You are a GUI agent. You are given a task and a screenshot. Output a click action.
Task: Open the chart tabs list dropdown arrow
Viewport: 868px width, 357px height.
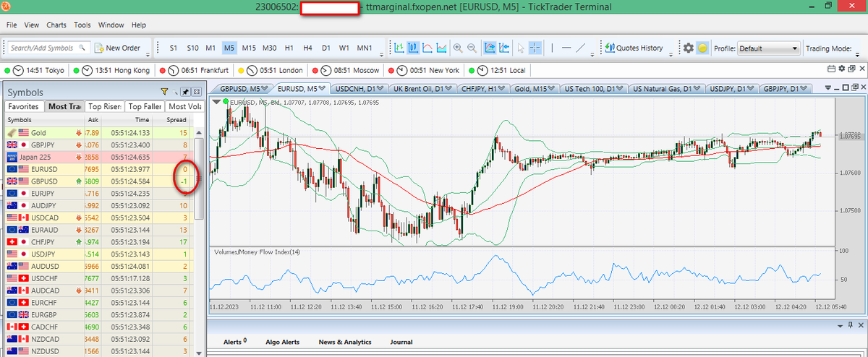pos(829,88)
